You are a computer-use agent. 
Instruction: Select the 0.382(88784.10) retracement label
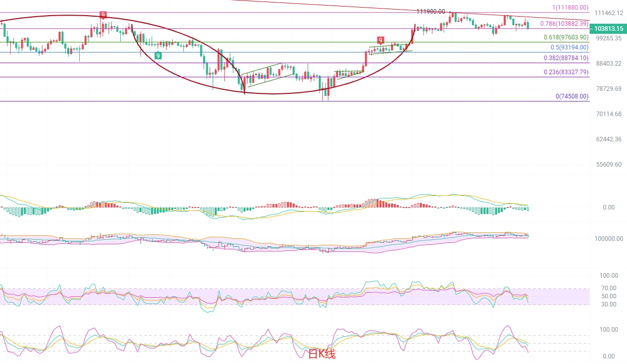coord(566,58)
